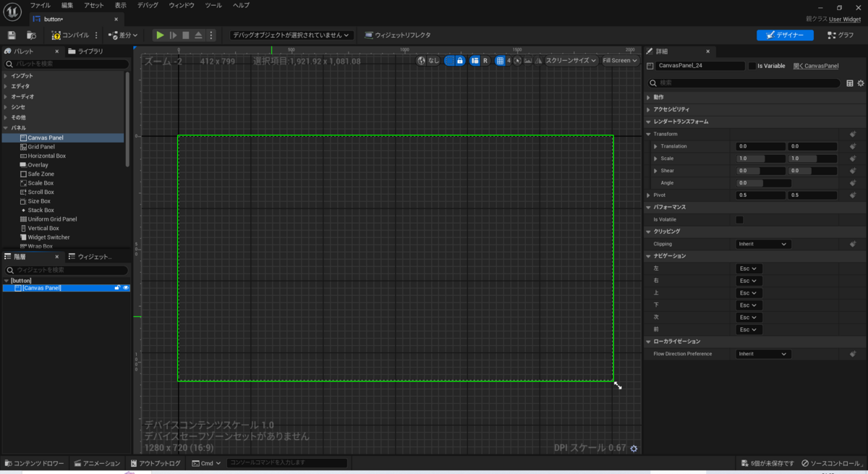Image resolution: width=868 pixels, height=474 pixels.
Task: Click the palette search field
Action: (x=67, y=64)
